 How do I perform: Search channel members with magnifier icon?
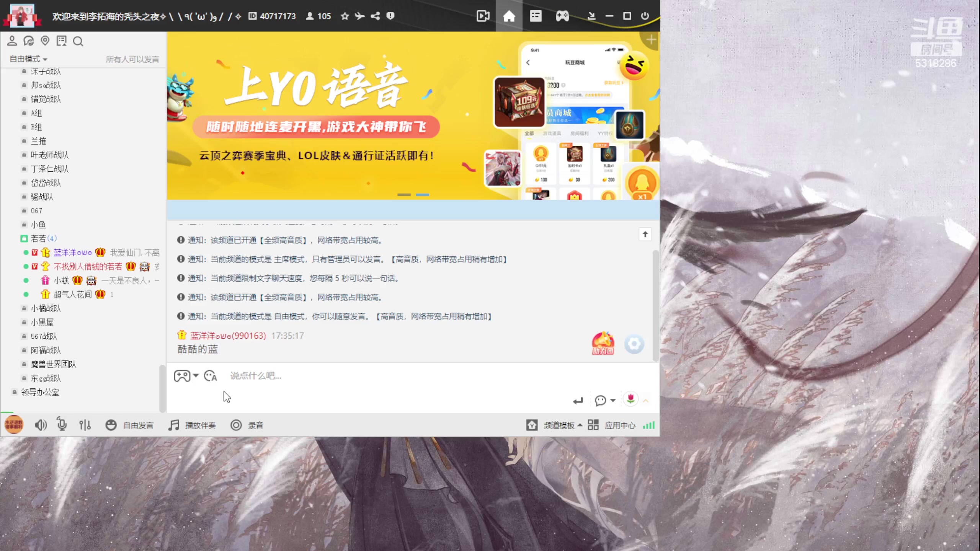(x=78, y=41)
